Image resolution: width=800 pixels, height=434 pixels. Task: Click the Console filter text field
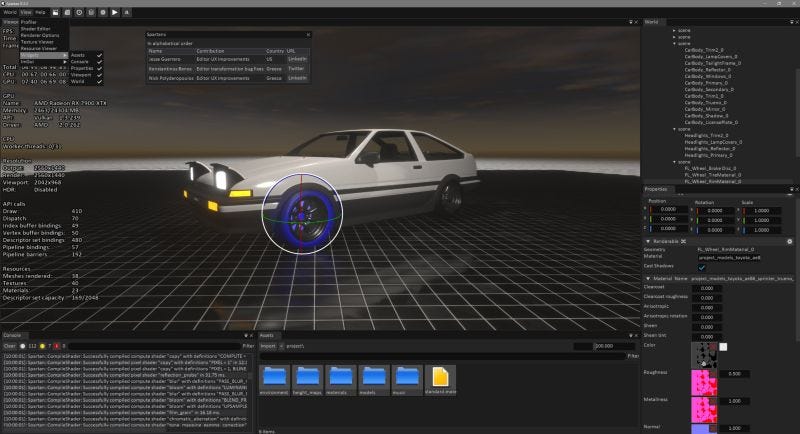[154, 346]
